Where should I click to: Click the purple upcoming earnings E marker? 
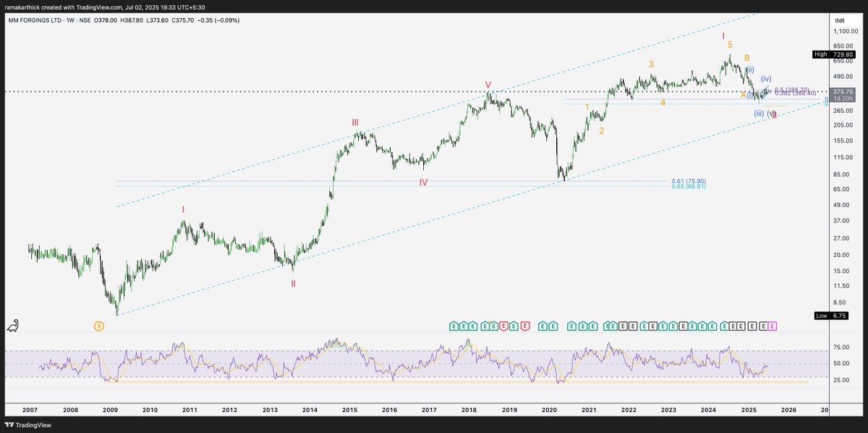tap(772, 327)
